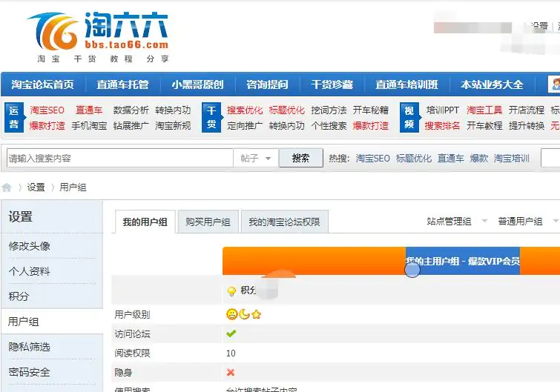This screenshot has height=392, width=560.
Task: Open the 小黑哥原创 menu item
Action: [x=197, y=84]
